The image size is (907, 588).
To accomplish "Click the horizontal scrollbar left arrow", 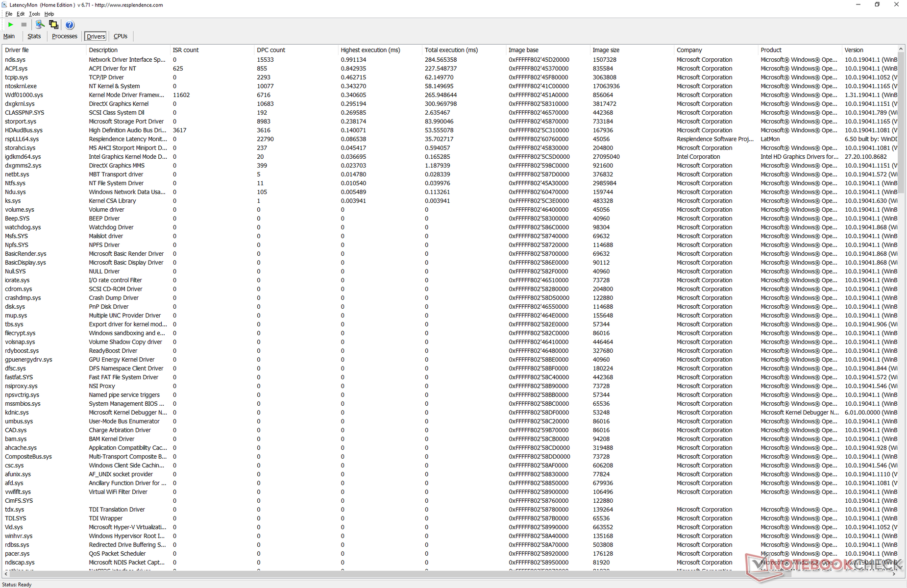I will tap(5, 574).
